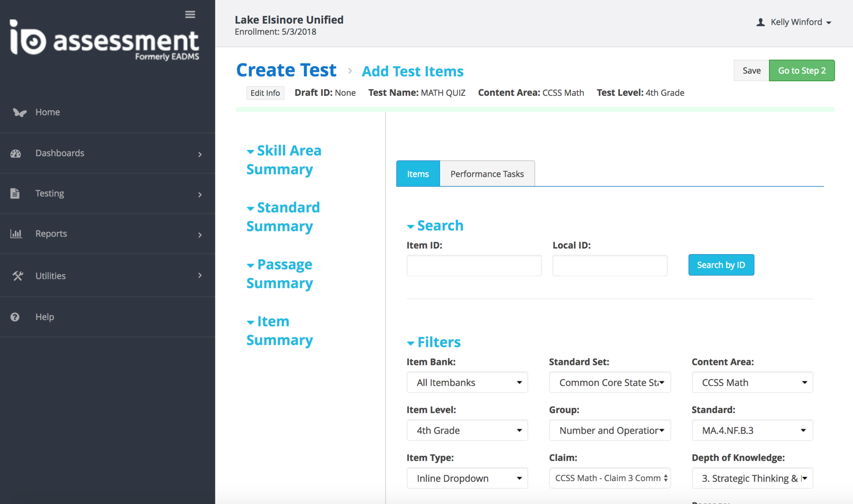Click the Go to Step 2 button

801,70
